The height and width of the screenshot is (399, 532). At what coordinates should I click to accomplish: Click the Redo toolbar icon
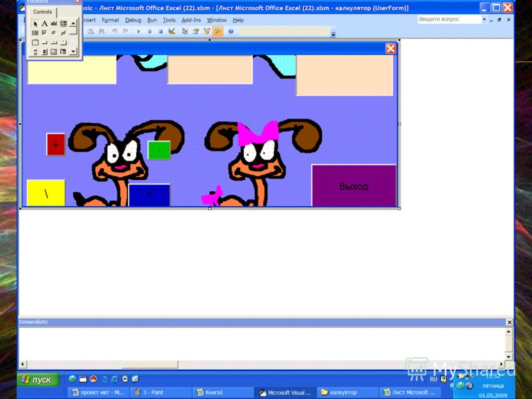coord(126,31)
